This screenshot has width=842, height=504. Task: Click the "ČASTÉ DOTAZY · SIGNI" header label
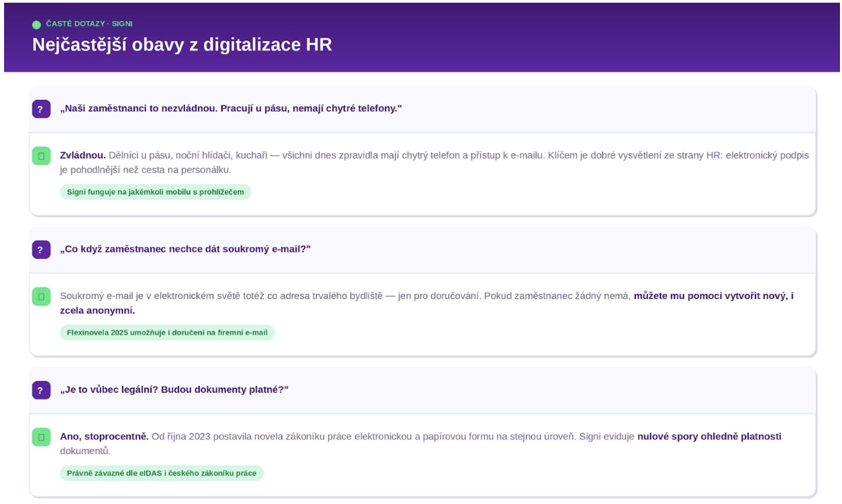pyautogui.click(x=89, y=25)
